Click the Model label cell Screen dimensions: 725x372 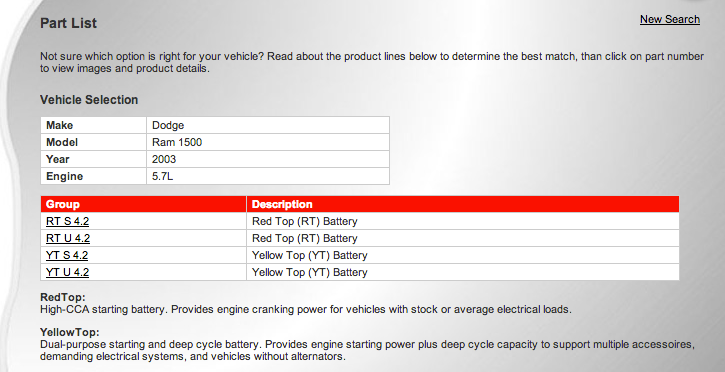point(93,142)
